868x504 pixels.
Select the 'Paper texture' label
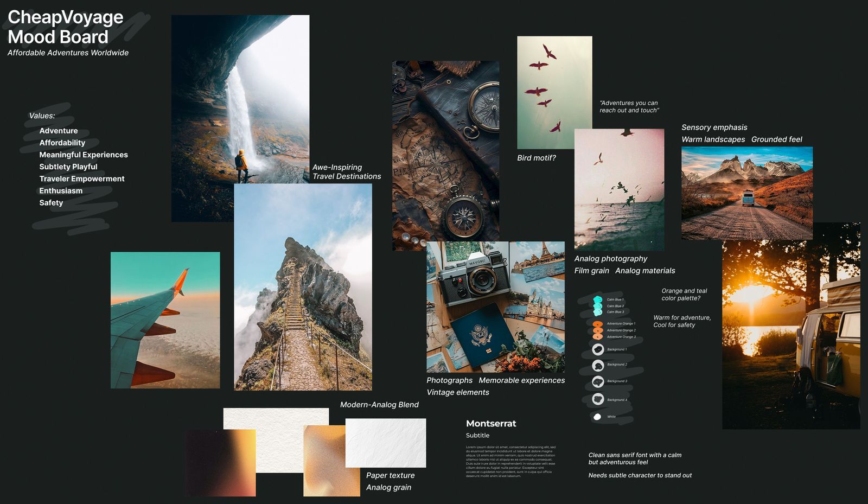[391, 475]
